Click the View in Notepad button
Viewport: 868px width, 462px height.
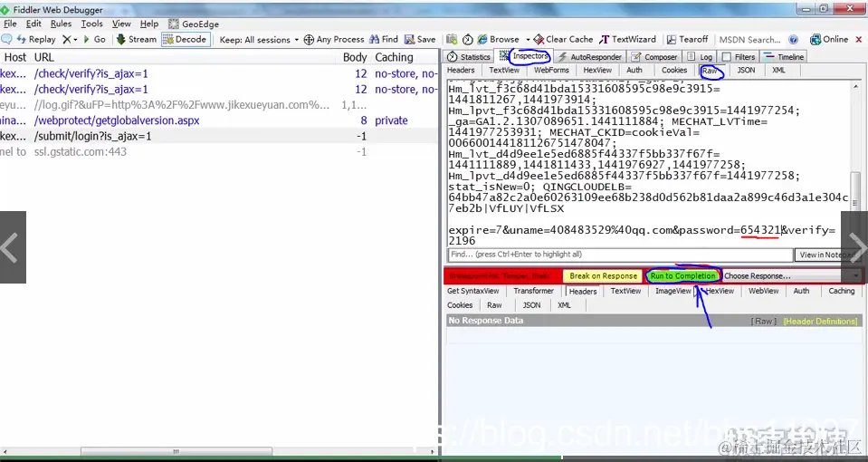(x=828, y=255)
